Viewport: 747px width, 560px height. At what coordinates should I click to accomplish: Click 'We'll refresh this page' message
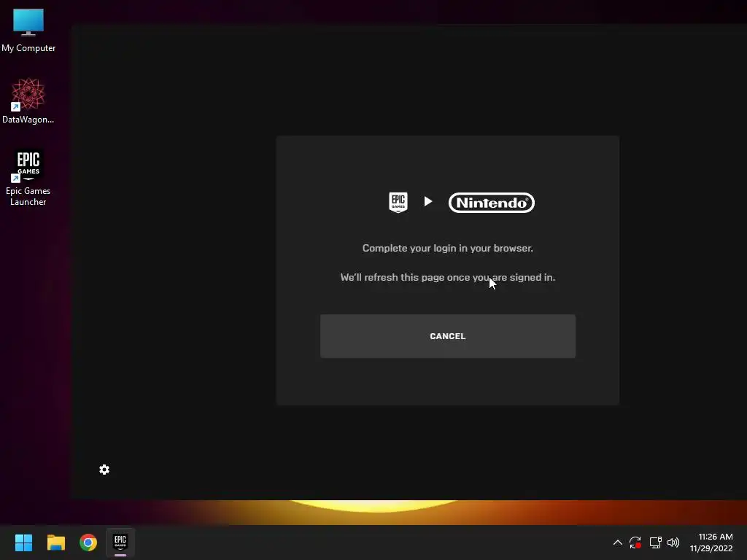(448, 277)
